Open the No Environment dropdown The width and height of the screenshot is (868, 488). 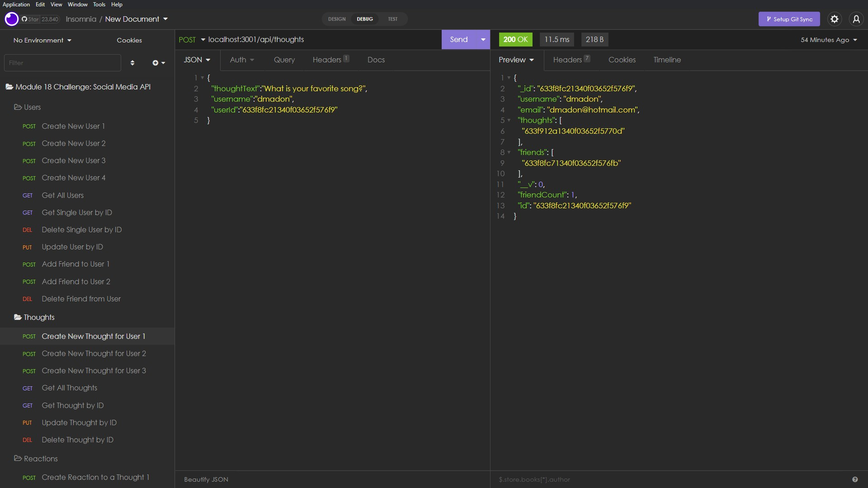[42, 40]
